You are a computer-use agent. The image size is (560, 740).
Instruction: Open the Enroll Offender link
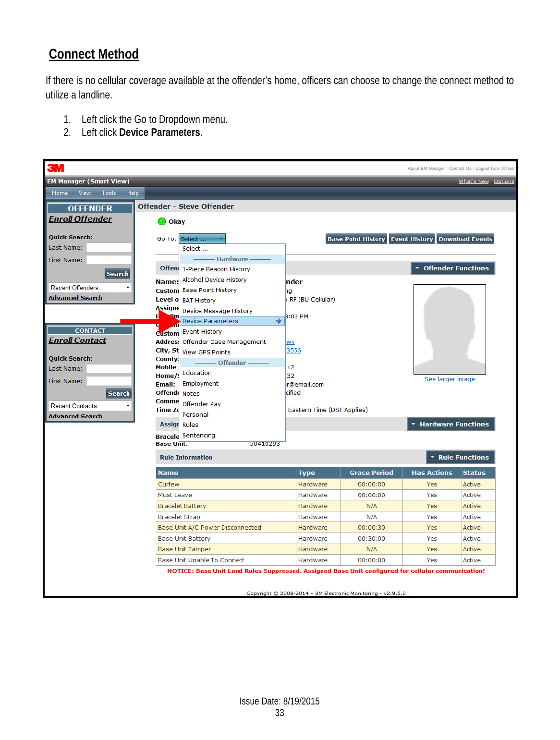pos(80,219)
